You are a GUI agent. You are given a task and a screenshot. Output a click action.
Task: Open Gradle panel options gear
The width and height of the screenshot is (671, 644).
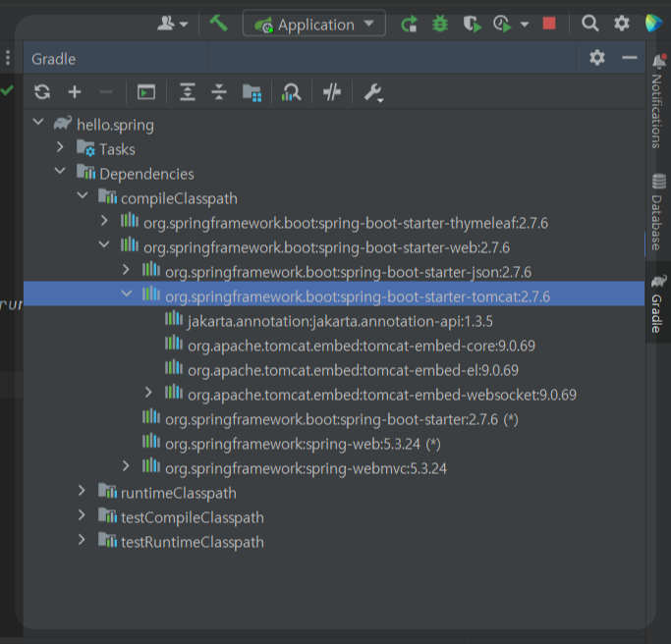597,57
